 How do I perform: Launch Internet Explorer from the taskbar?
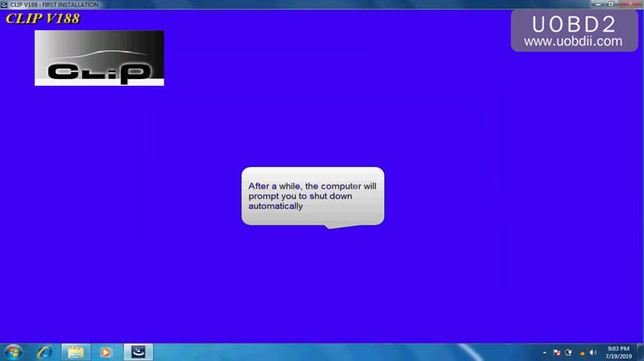(45, 352)
